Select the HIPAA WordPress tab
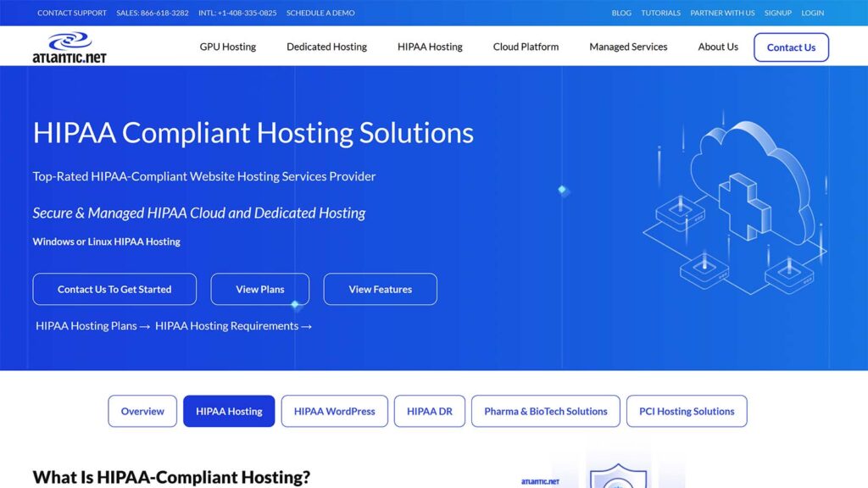 (x=334, y=411)
